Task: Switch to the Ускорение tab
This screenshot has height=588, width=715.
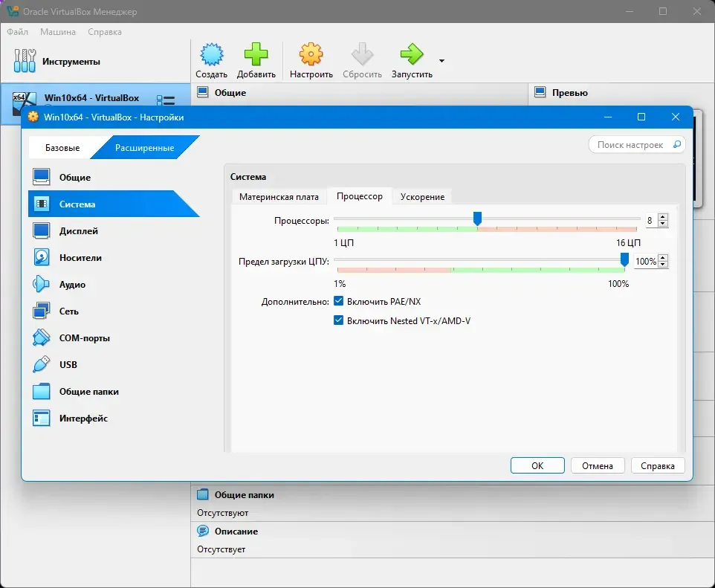Action: point(422,196)
